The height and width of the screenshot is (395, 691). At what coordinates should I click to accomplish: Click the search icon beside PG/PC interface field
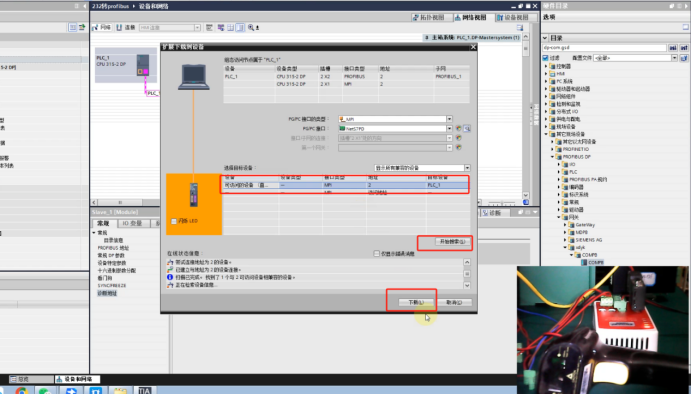tap(467, 129)
